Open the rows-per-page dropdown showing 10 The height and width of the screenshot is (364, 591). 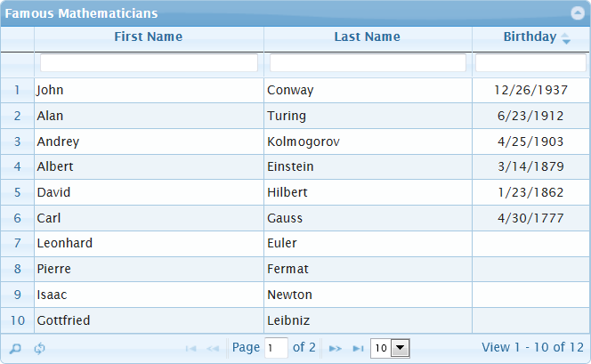390,348
